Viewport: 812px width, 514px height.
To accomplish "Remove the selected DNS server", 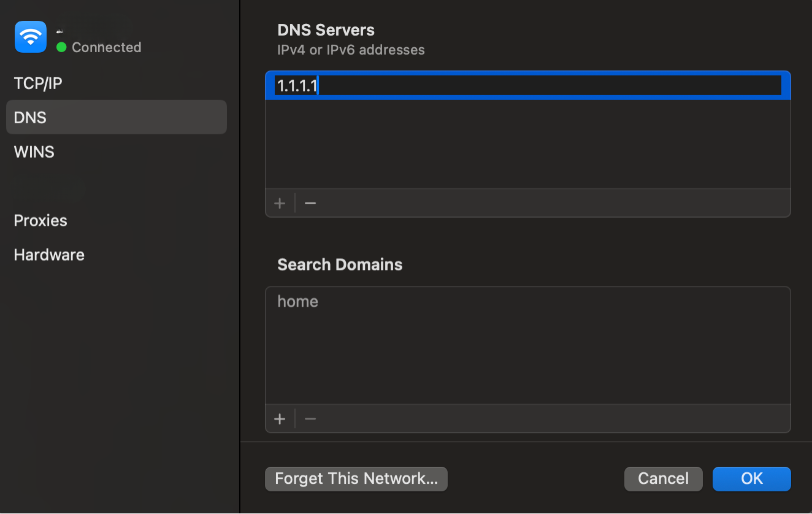I will 310,203.
